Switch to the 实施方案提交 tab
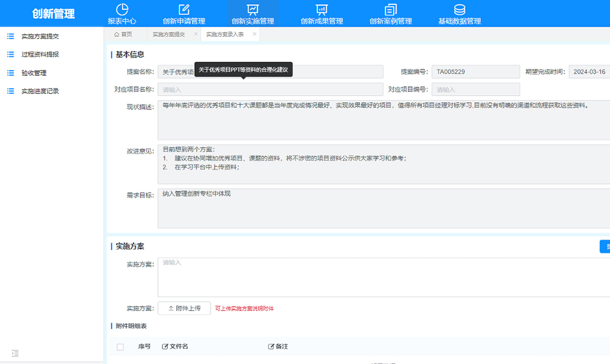 tap(169, 34)
